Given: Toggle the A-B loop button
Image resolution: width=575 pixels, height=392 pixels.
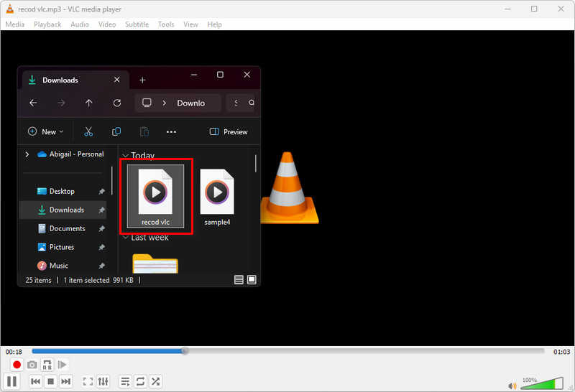Looking at the screenshot, I should pos(47,365).
